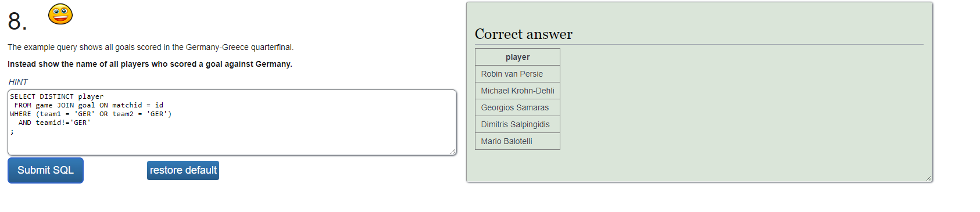
Task: Submit the SQL query
Action: click(x=45, y=170)
